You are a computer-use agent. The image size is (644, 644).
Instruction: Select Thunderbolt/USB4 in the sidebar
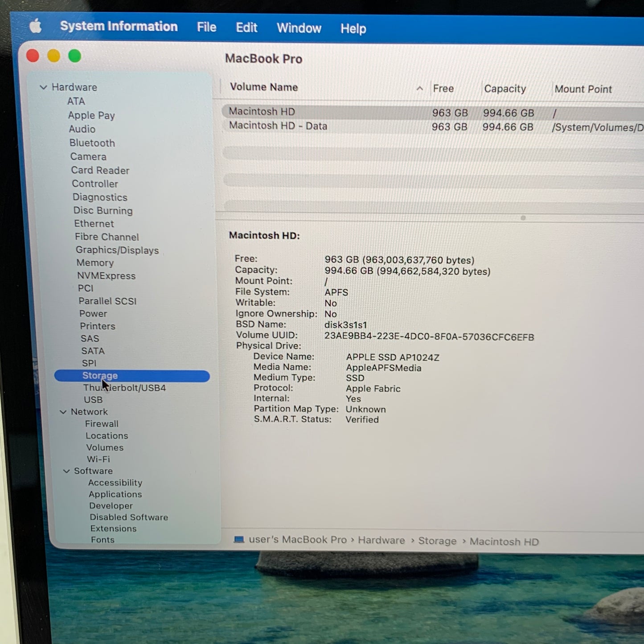(124, 388)
